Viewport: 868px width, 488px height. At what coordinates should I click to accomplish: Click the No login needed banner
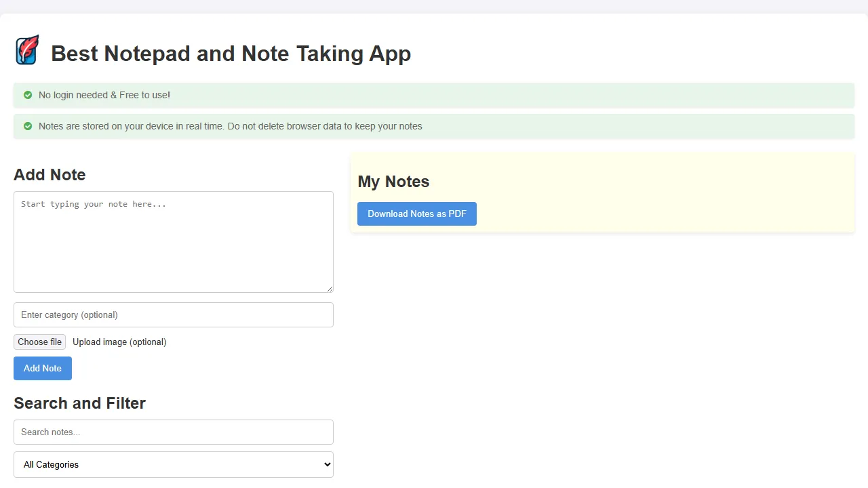tap(434, 95)
